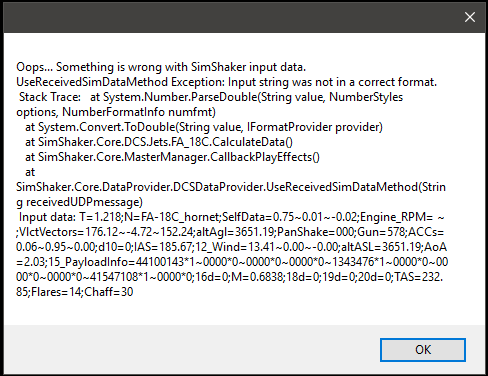488x376 pixels.
Task: Click the dark title bar of the dialog
Action: 233,17
